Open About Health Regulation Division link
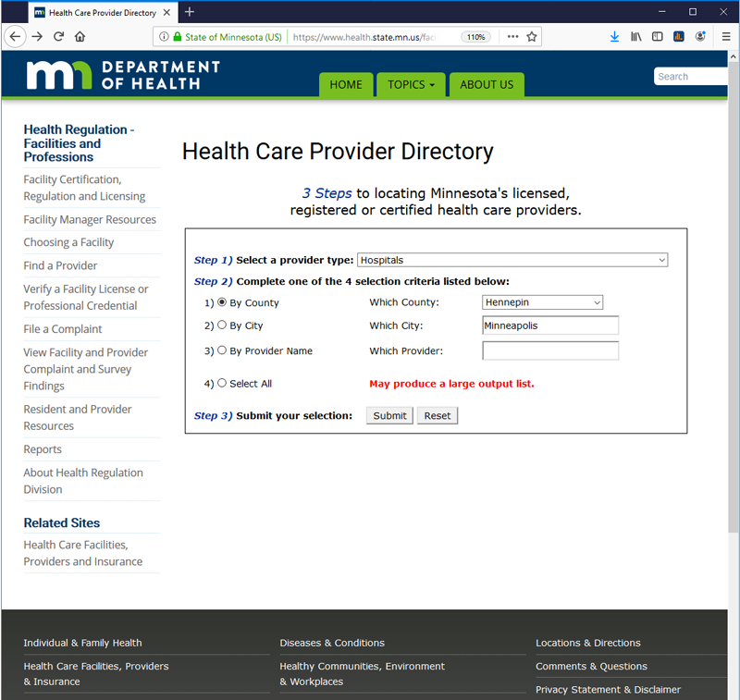 pos(83,481)
